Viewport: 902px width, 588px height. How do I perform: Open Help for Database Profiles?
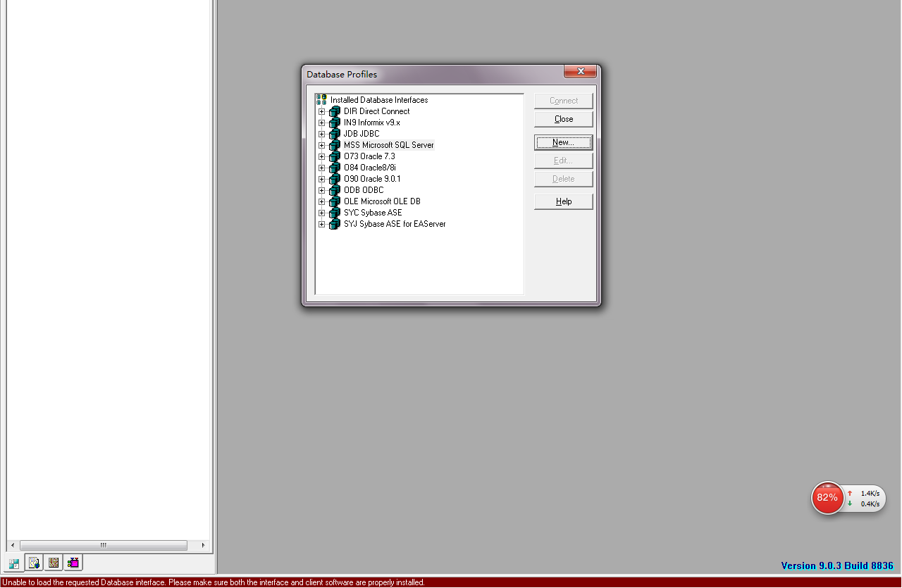pyautogui.click(x=564, y=201)
